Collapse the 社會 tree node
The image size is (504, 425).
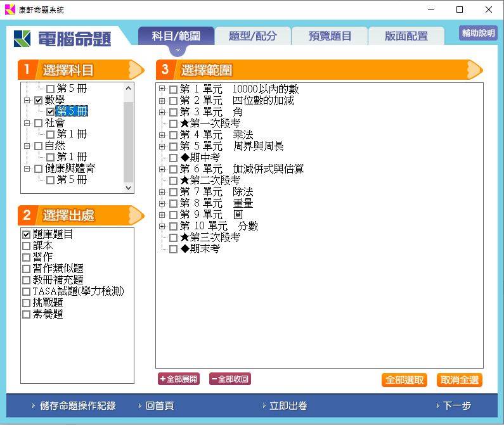[27, 123]
